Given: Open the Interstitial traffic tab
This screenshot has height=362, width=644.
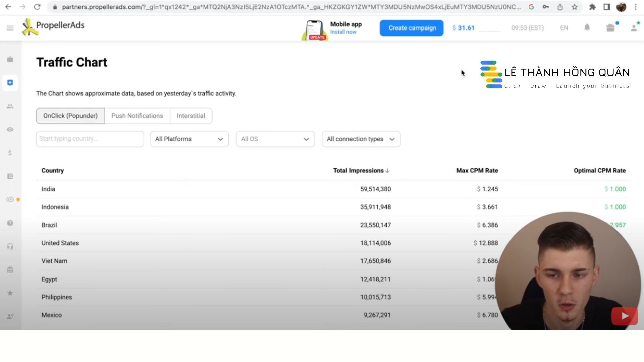Looking at the screenshot, I should [191, 116].
